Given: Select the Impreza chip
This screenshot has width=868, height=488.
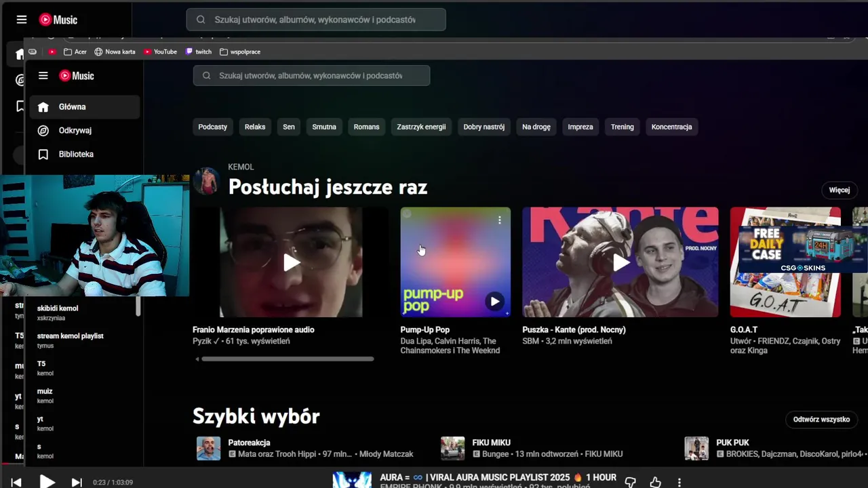Looking at the screenshot, I should pos(580,127).
